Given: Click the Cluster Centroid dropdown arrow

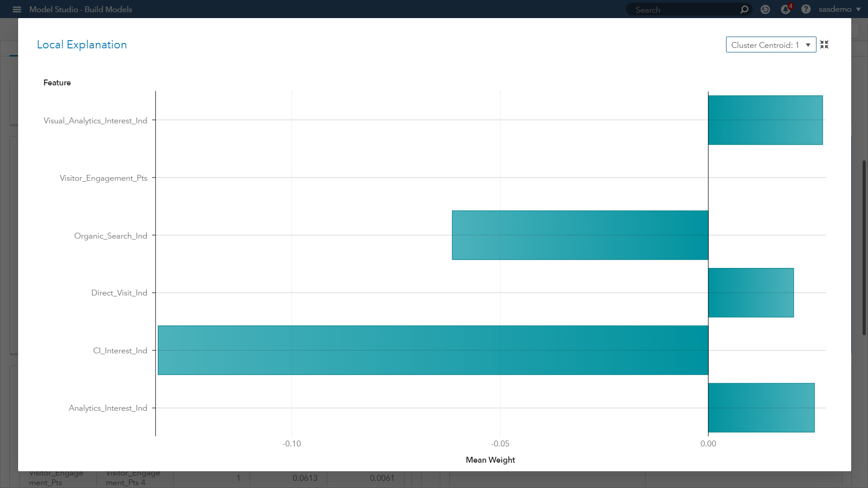Looking at the screenshot, I should (x=808, y=45).
